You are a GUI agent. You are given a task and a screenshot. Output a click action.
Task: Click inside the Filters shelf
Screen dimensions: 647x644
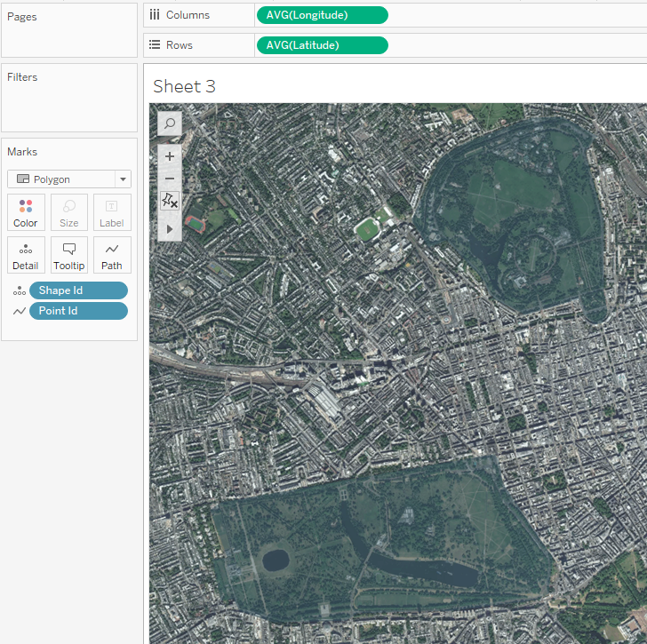coord(69,107)
